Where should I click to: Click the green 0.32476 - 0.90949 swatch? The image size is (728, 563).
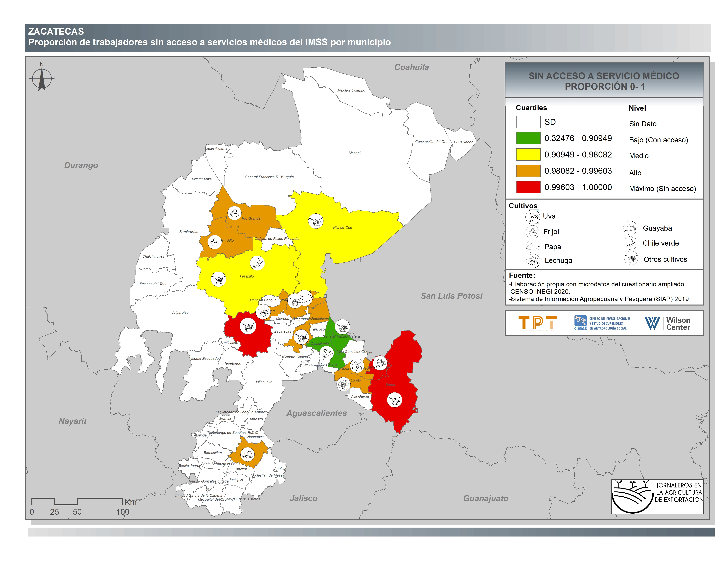tap(528, 138)
